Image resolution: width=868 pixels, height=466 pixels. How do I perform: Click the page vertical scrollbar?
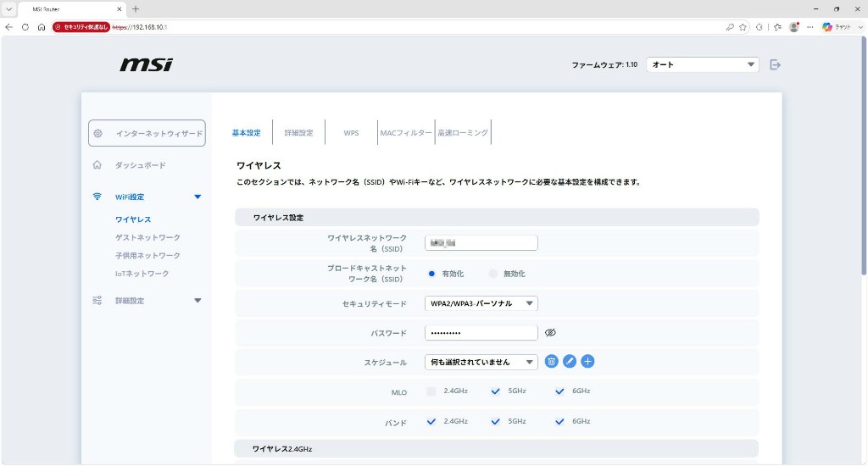pyautogui.click(x=864, y=155)
